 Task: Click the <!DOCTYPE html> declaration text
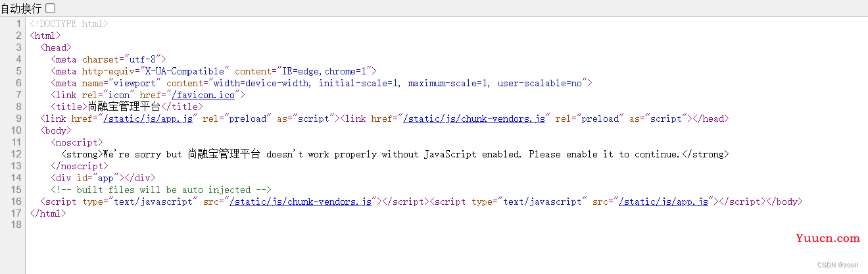coord(69,24)
